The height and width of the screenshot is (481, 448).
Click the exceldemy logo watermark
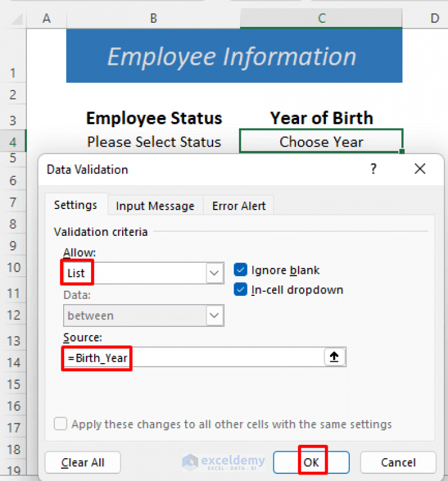pyautogui.click(x=223, y=461)
